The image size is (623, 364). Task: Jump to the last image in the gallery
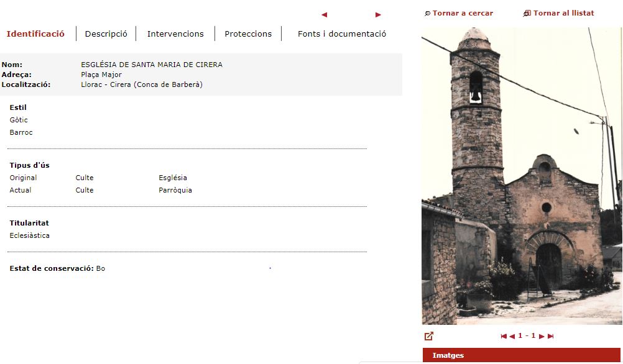pyautogui.click(x=551, y=336)
